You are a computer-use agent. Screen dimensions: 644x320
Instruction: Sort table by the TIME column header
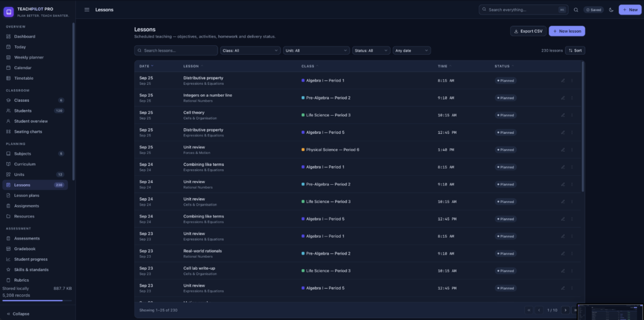[x=445, y=66]
